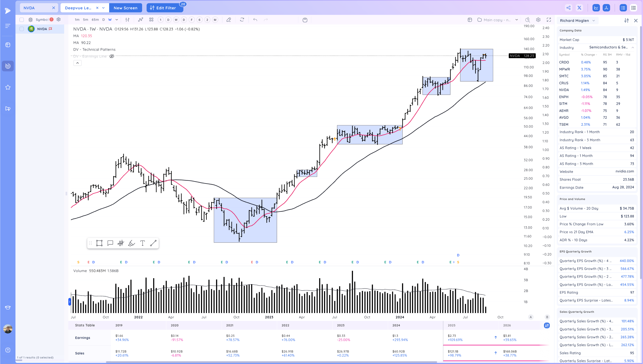Image resolution: width=643 pixels, height=364 pixels.
Task: Open the chart fullscreen icon
Action: point(549,20)
